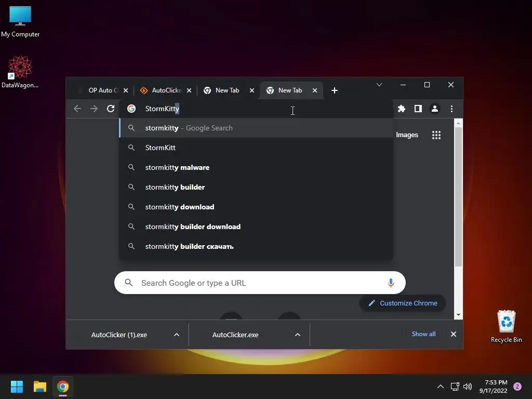Viewport: 532px width, 399px height.
Task: Show hidden icons in system tray
Action: coord(441,387)
